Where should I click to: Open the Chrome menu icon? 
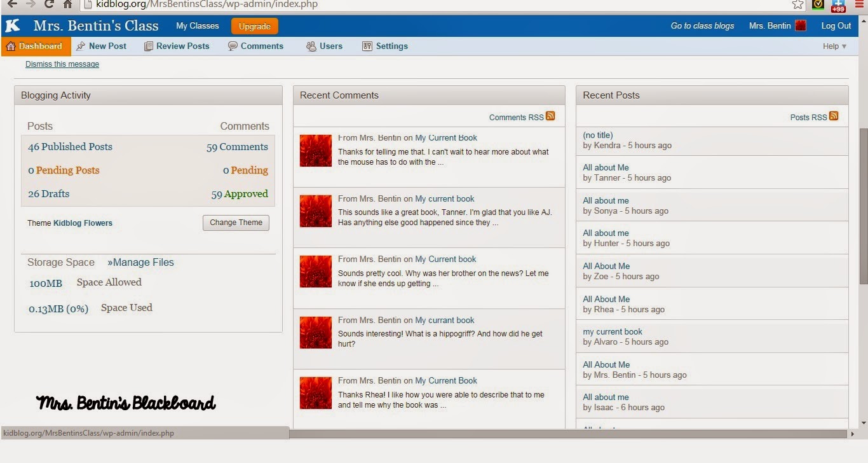[x=859, y=4]
